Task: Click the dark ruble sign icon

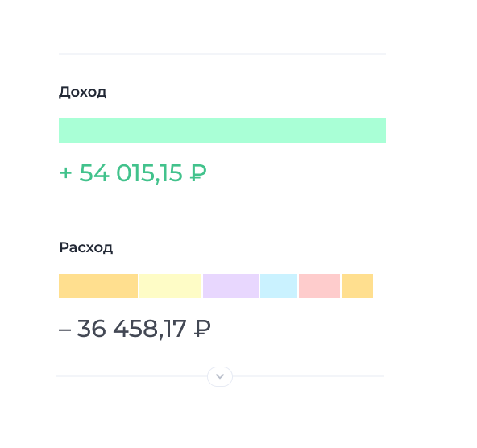Action: click(202, 329)
